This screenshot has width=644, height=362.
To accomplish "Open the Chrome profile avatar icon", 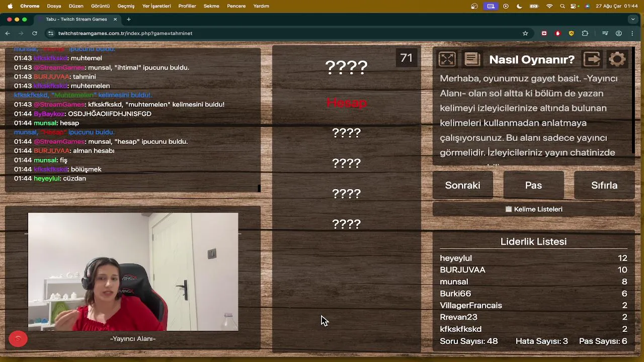I will (619, 33).
